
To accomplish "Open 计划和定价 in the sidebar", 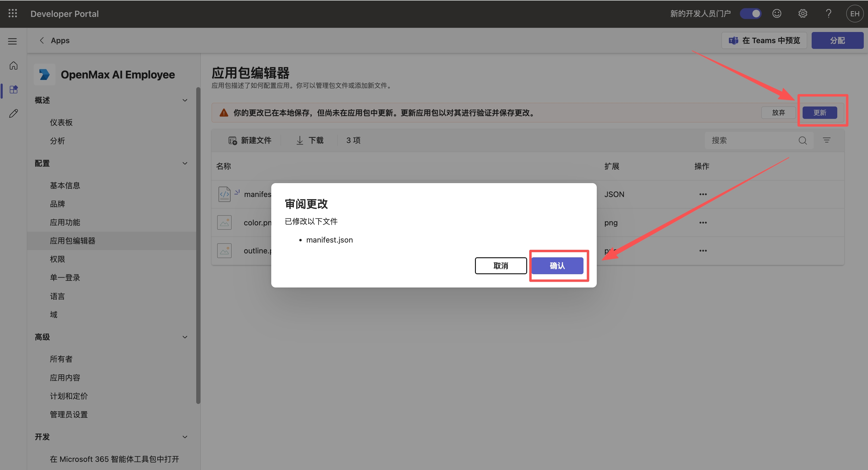I will pyautogui.click(x=69, y=396).
